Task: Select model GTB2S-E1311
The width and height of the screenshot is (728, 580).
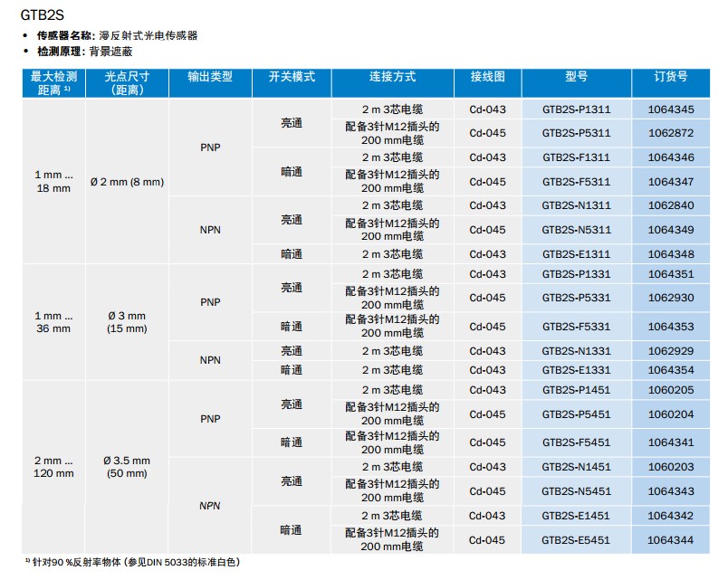Action: pyautogui.click(x=576, y=254)
